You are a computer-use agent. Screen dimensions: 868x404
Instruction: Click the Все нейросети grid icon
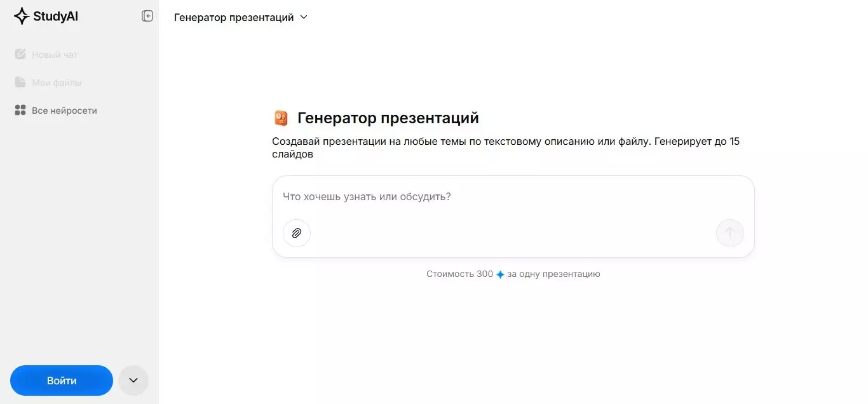pyautogui.click(x=20, y=111)
